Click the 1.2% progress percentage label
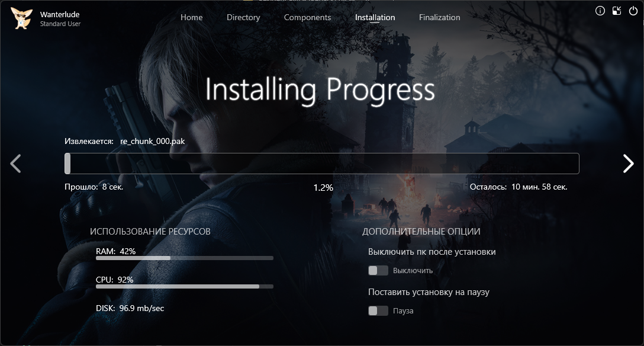Viewport: 644px width, 346px height. [323, 187]
